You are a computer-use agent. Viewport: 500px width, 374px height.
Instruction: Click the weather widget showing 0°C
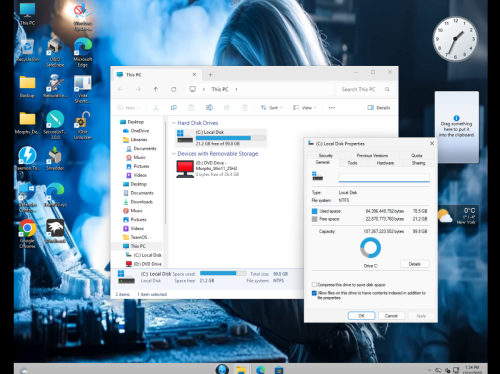pos(457,216)
